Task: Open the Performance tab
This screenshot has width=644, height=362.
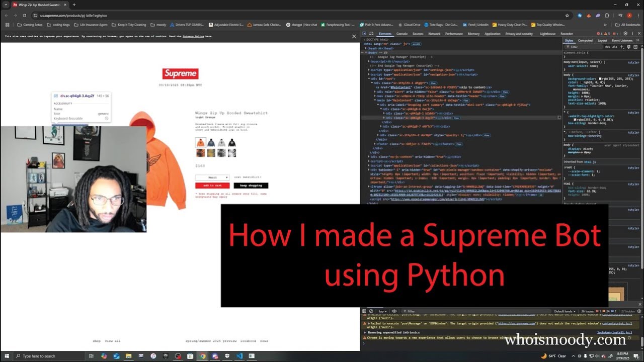Action: (454, 34)
